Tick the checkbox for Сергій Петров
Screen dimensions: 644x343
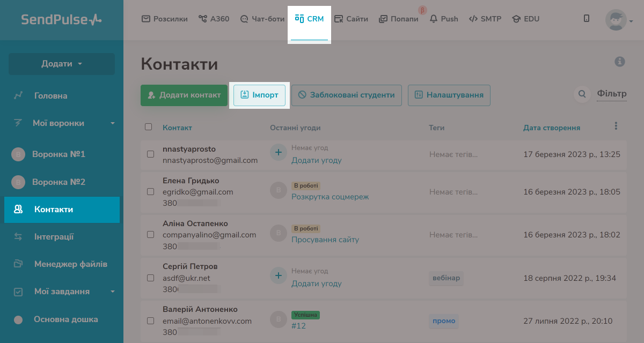[x=151, y=278]
